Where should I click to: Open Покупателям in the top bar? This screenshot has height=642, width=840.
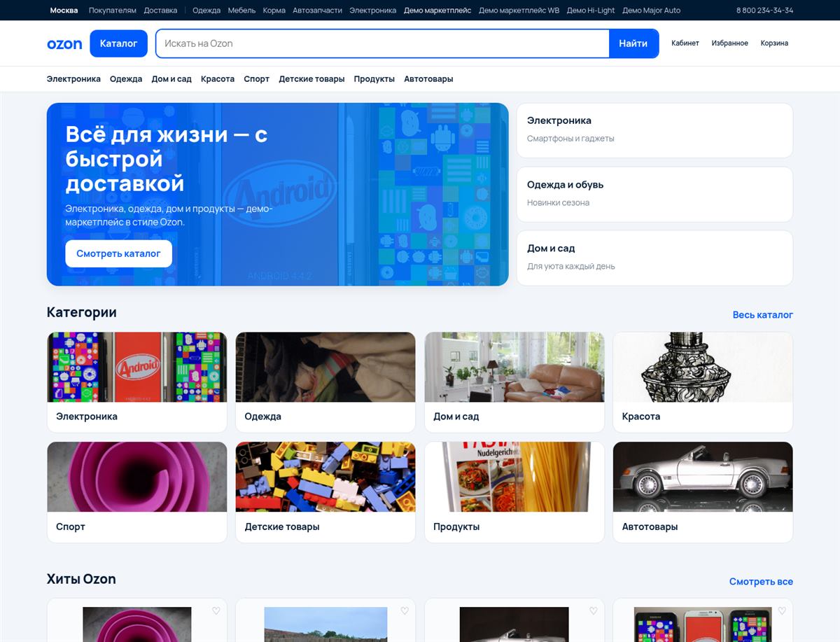113,11
